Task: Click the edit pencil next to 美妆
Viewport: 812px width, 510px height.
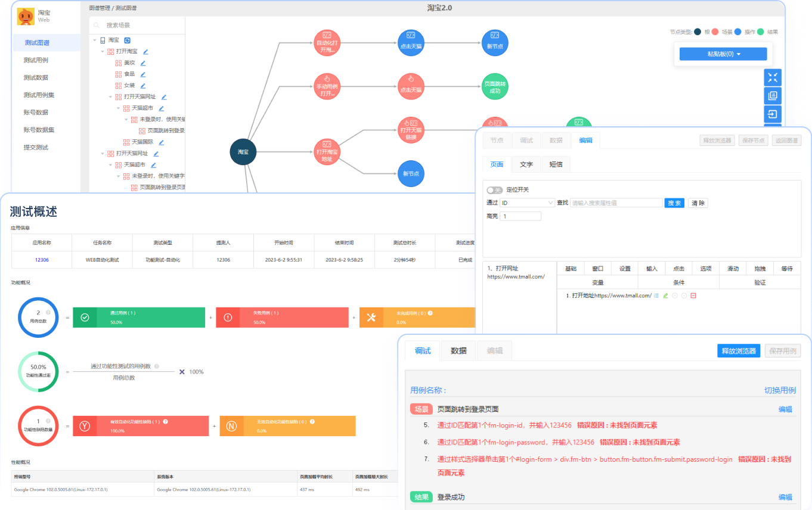Action: click(x=143, y=63)
